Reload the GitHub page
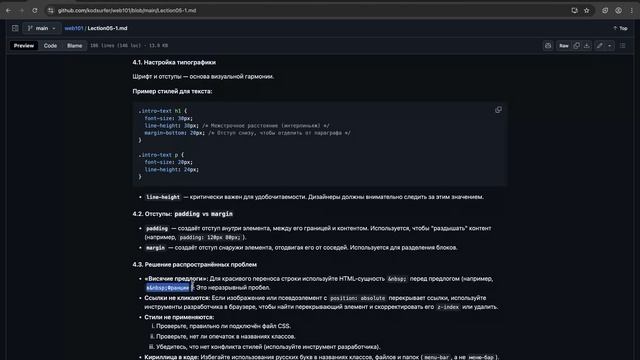Image resolution: width=640 pixels, height=360 pixels. [35, 11]
